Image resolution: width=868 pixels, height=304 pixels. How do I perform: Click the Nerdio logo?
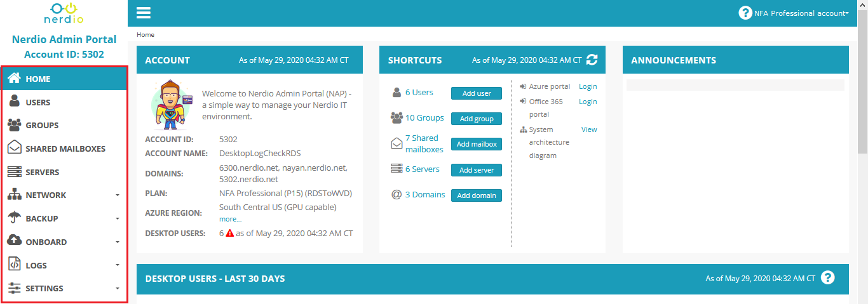pos(64,13)
